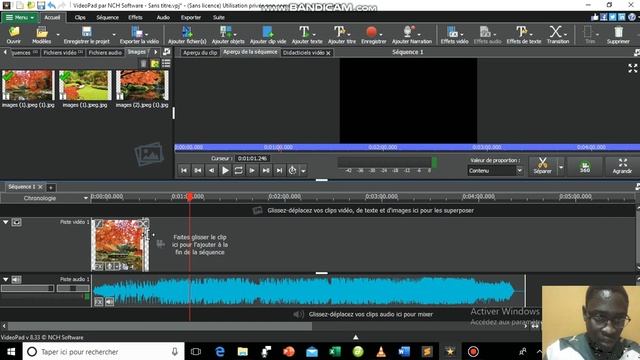This screenshot has width=640, height=360.
Task: Click Ajouter fichier(s) to import media
Action: [x=187, y=35]
